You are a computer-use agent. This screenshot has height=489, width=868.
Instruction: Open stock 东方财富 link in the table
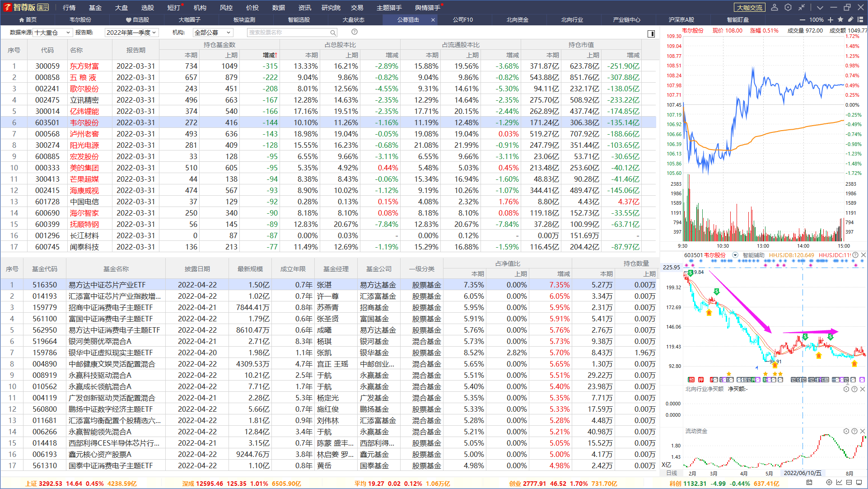point(84,66)
